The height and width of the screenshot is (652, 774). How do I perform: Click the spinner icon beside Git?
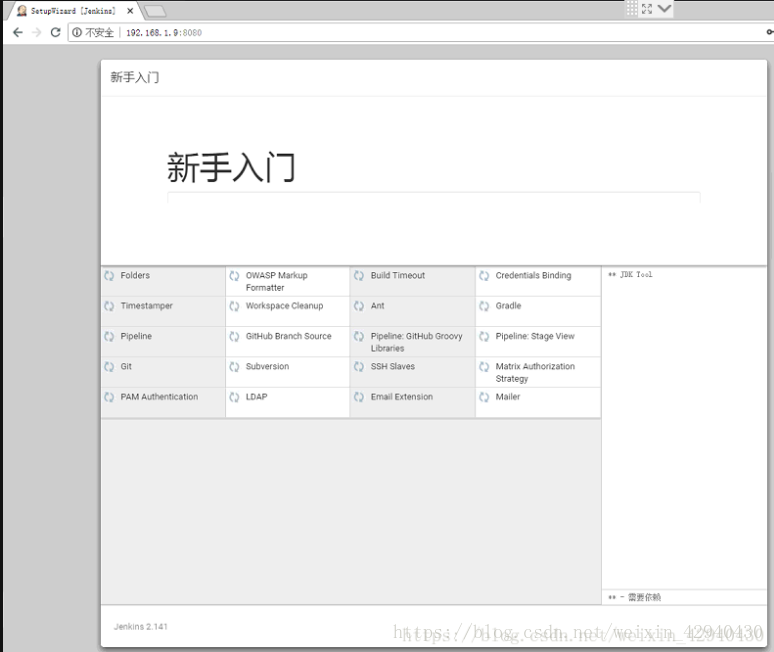(109, 367)
